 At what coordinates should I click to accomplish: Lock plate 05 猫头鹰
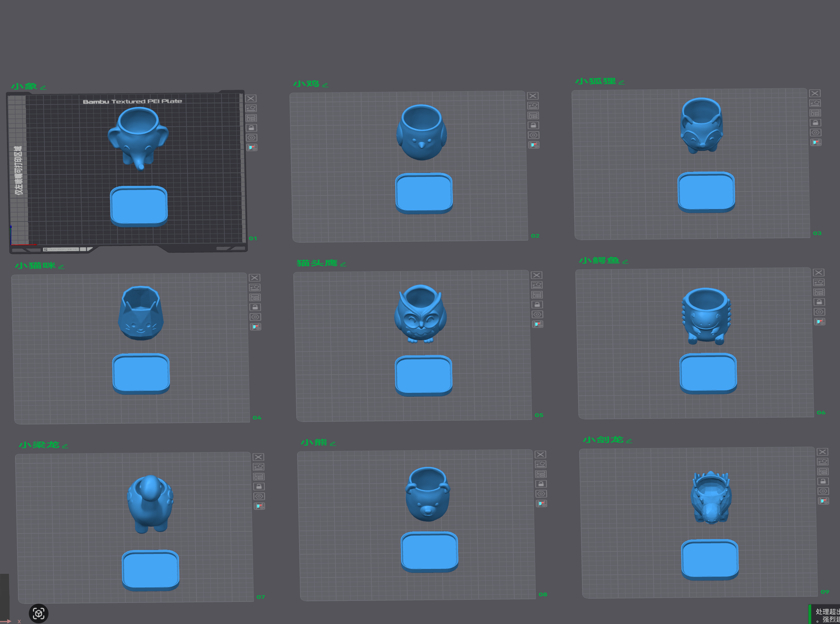coord(537,305)
